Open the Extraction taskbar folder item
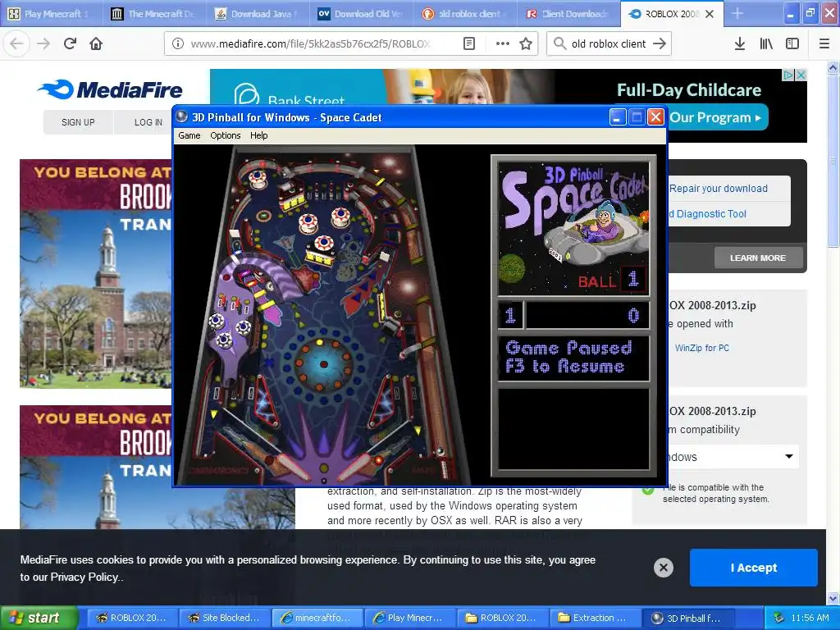Viewport: 840px width, 630px height. pyautogui.click(x=596, y=618)
